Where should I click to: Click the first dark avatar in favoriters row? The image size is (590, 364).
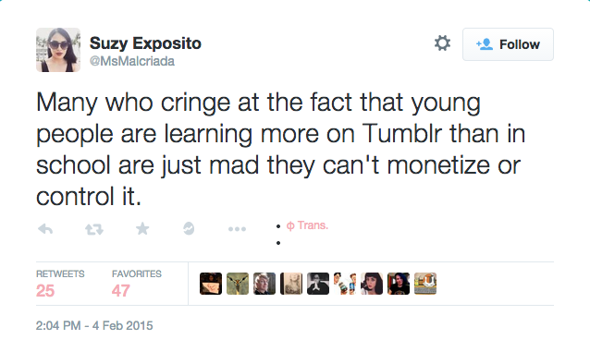click(211, 284)
